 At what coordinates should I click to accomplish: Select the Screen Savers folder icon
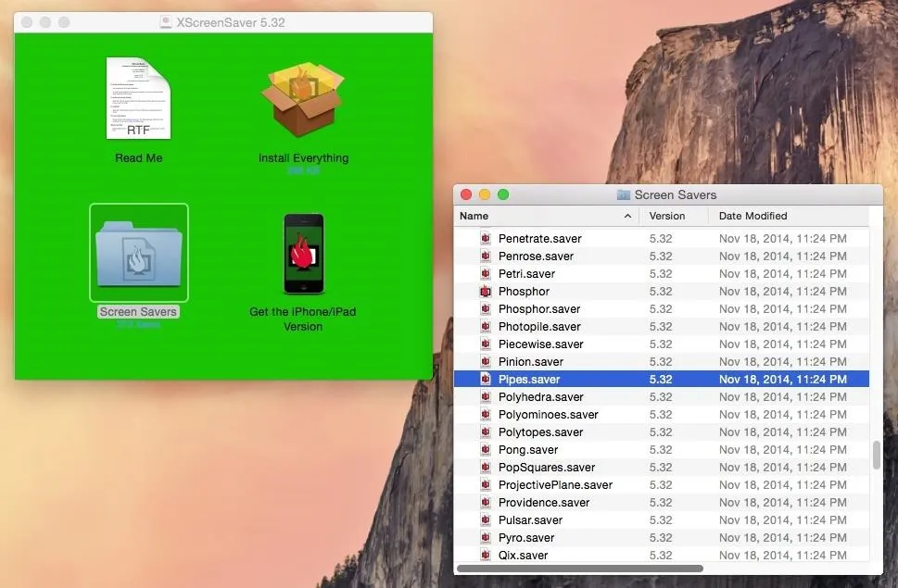pos(139,252)
